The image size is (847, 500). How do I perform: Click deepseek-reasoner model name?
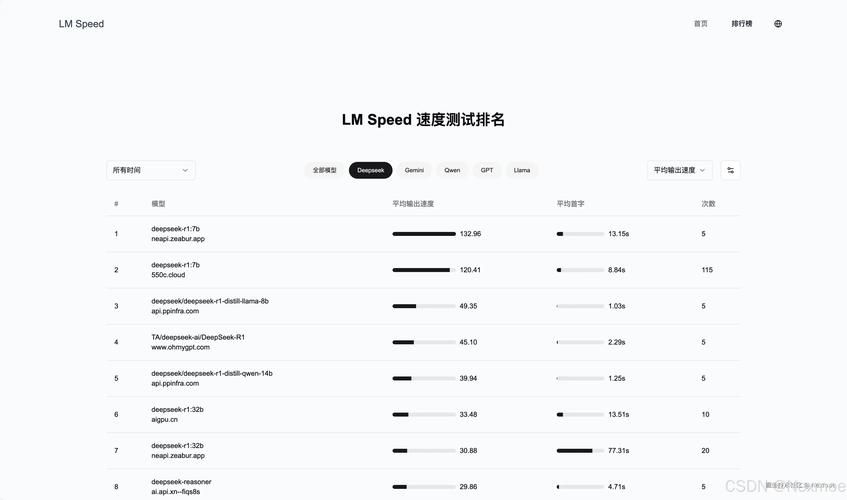[x=181, y=482]
